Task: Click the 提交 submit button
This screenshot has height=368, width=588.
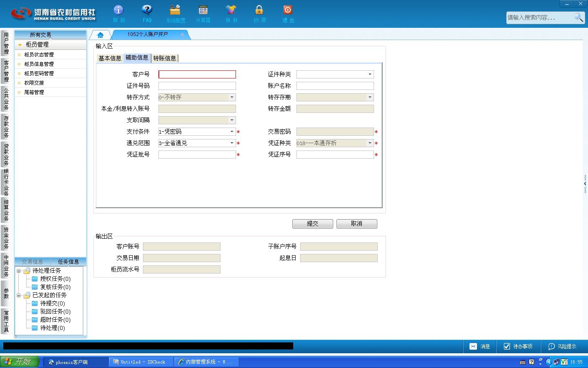Action: (313, 224)
